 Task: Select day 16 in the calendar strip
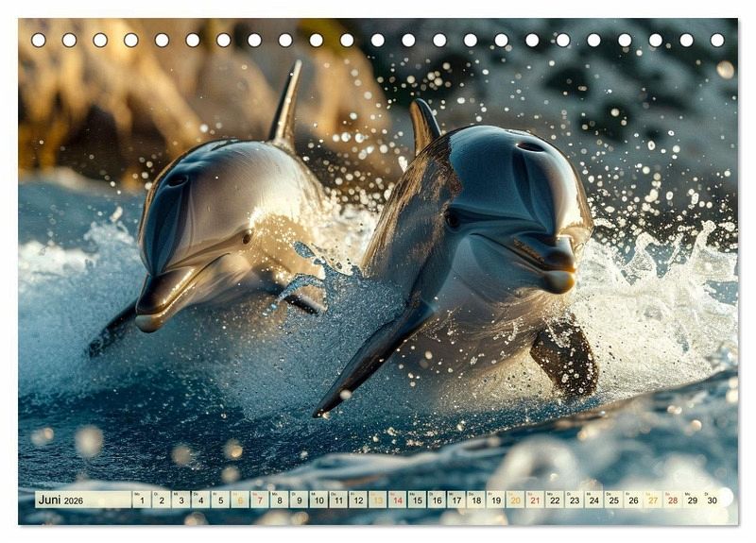click(x=437, y=500)
